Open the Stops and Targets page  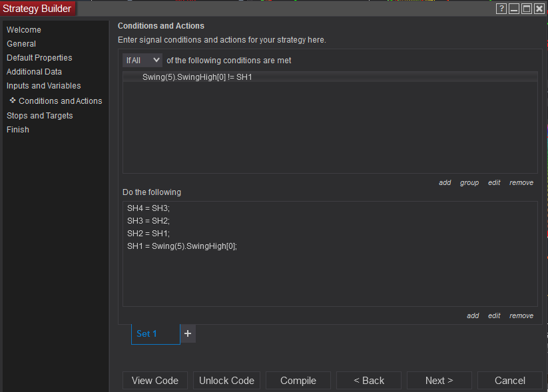pyautogui.click(x=39, y=116)
